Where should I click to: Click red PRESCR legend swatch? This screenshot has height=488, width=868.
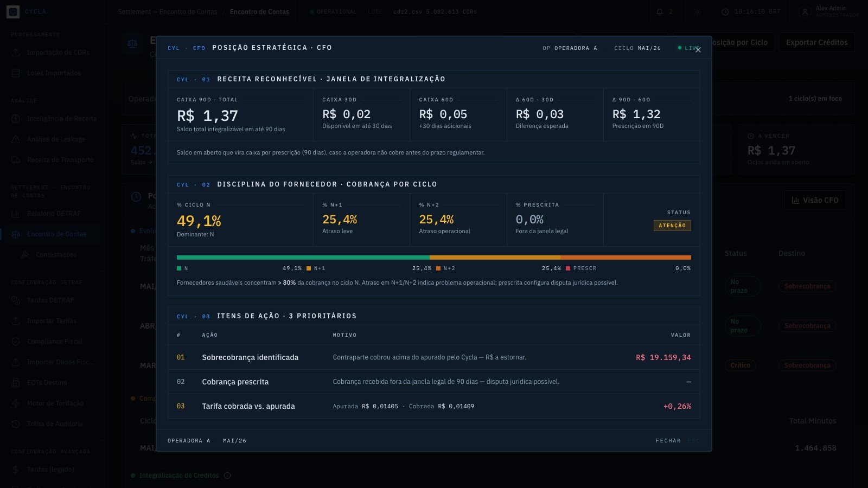[x=568, y=268]
